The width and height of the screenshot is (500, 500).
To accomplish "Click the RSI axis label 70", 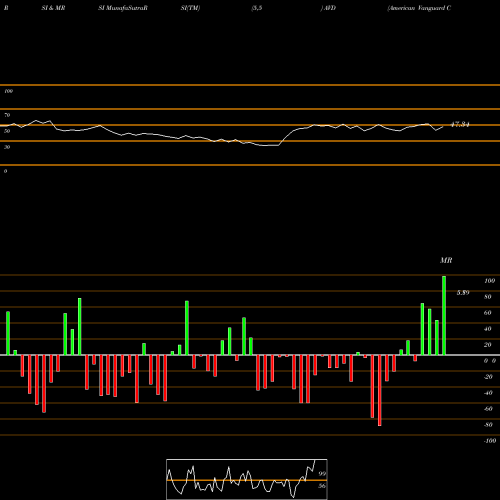I will coord(7,115).
